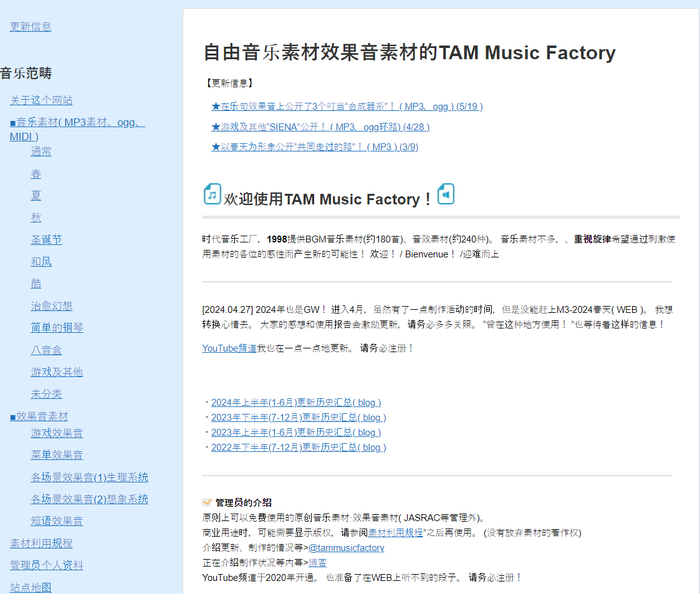Viewport: 700px width, 594px height.
Task: Browse the 治愈幻想 music category
Action: (x=51, y=306)
